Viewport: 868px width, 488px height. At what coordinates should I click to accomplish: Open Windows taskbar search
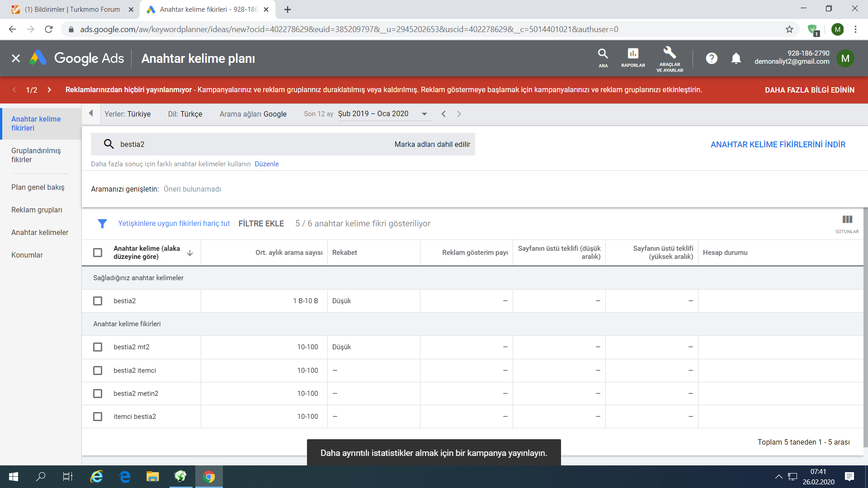click(x=41, y=477)
